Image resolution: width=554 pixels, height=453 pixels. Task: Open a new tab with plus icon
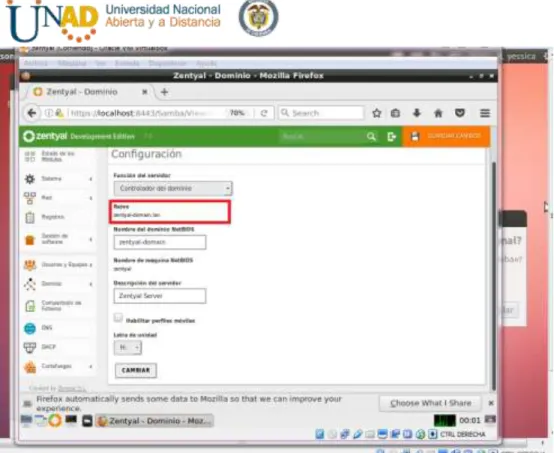pos(164,92)
